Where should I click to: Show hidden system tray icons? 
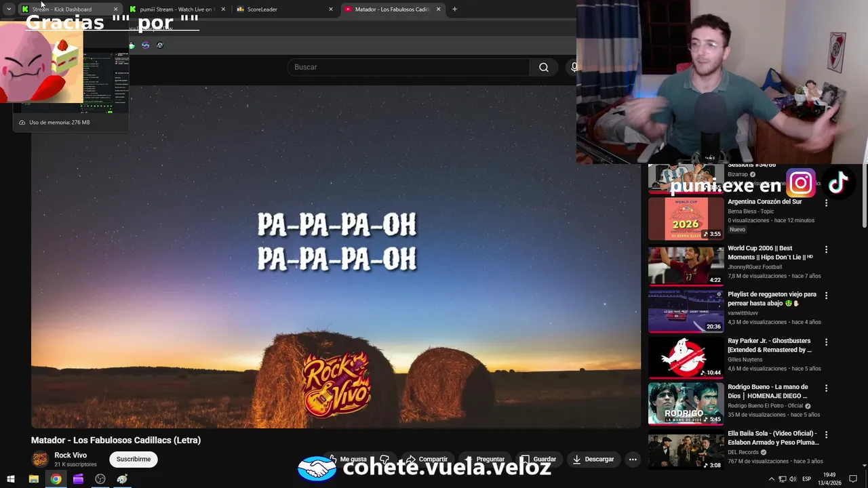click(x=771, y=479)
